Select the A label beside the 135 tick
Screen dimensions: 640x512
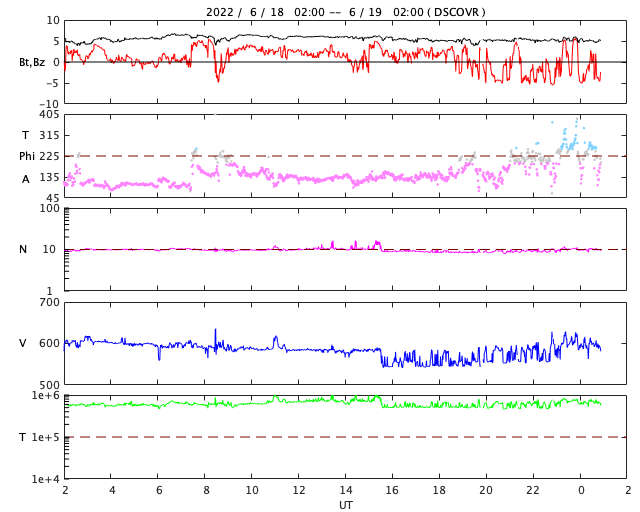tap(26, 178)
